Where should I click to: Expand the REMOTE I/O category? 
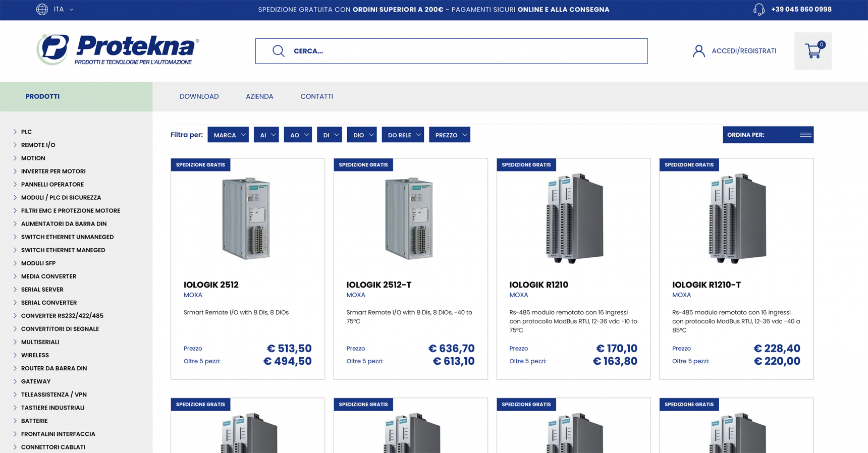click(38, 145)
